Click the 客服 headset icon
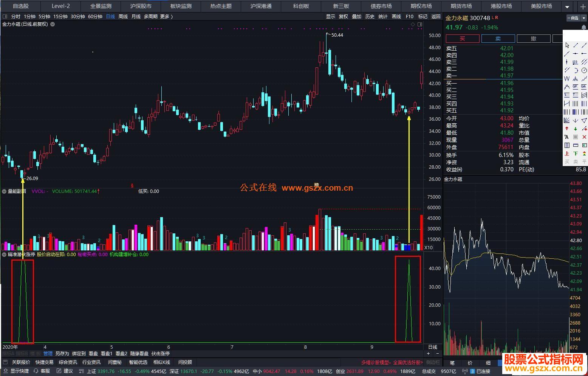588x376 pixels. coord(36,371)
